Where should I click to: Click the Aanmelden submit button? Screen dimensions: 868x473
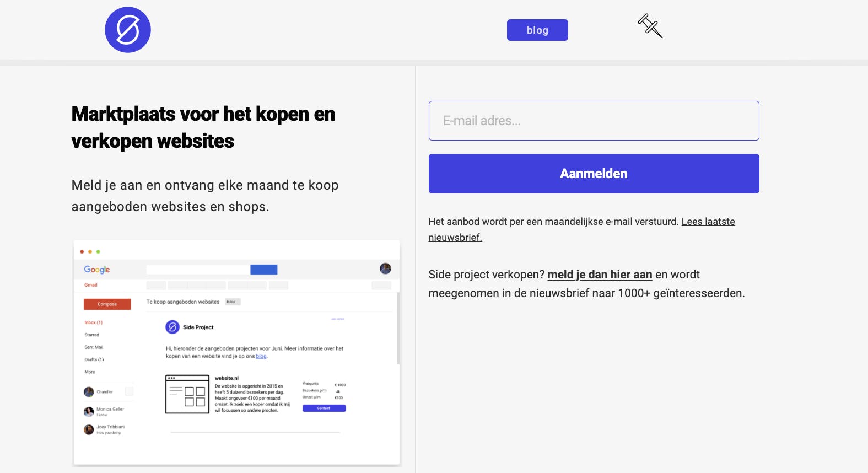click(x=594, y=174)
